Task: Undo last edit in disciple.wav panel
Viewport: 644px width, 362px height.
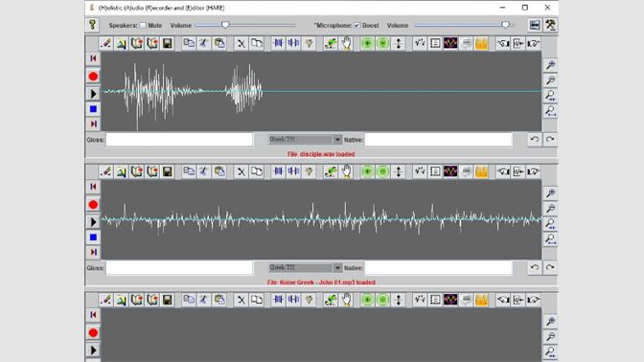Action: point(535,140)
